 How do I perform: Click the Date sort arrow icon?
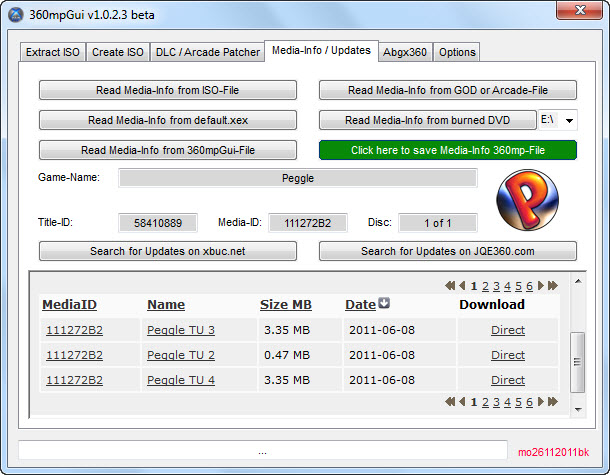384,303
